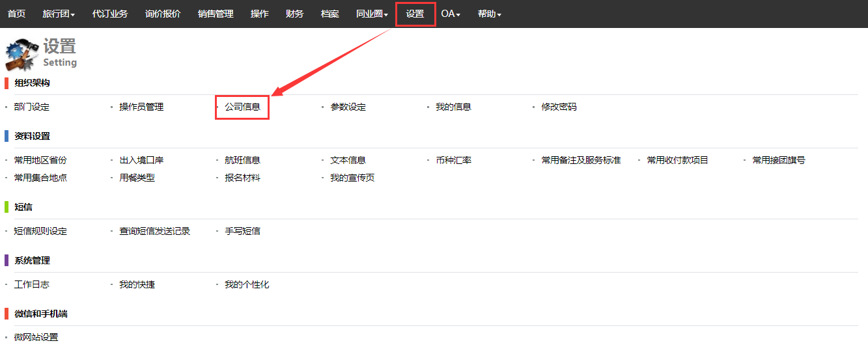Expand the 帮助 dropdown menu

[489, 14]
